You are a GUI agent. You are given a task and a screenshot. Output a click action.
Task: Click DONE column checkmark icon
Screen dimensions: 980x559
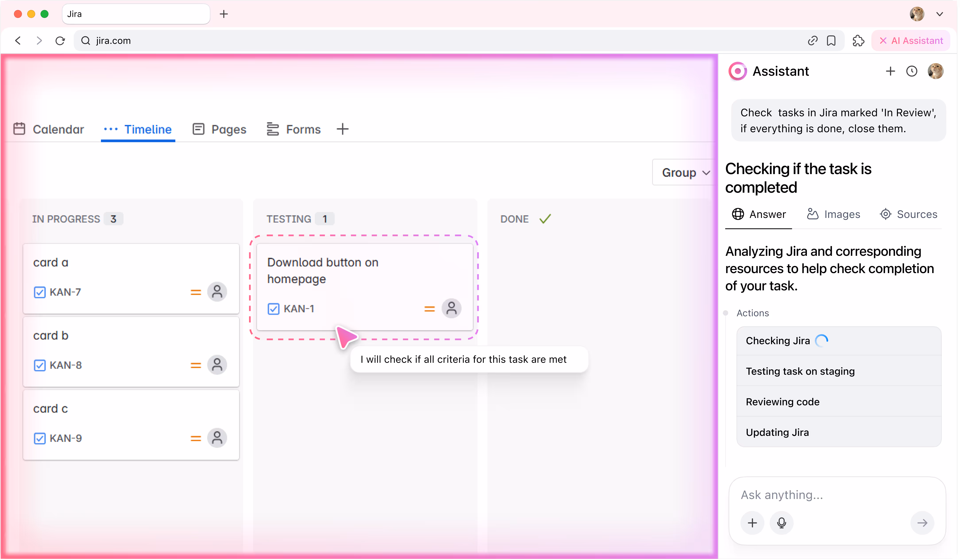pos(545,218)
